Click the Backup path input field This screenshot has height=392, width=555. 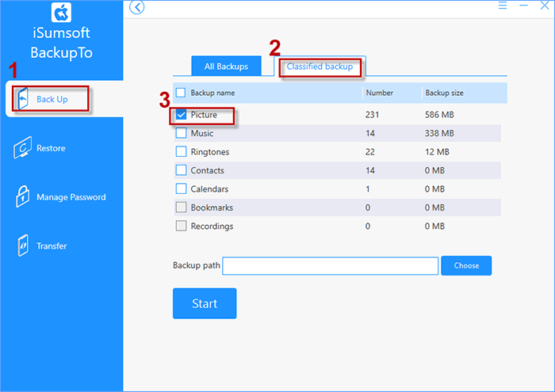pos(331,266)
